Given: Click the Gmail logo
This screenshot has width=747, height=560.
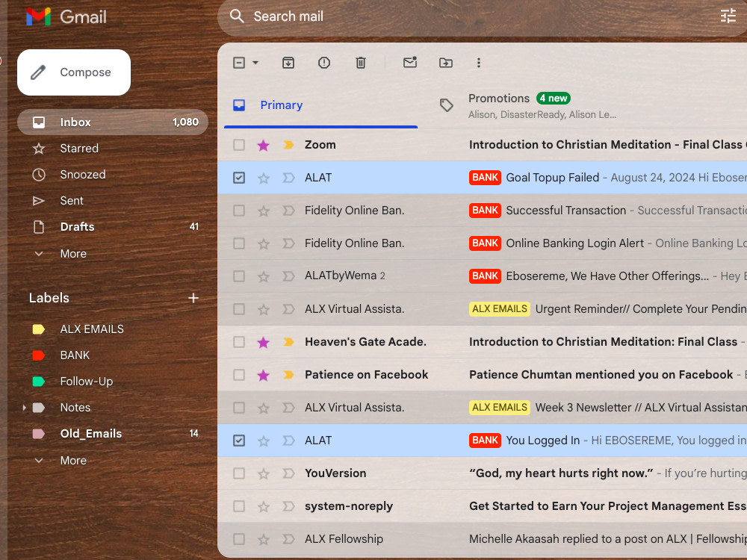Looking at the screenshot, I should click(x=66, y=16).
